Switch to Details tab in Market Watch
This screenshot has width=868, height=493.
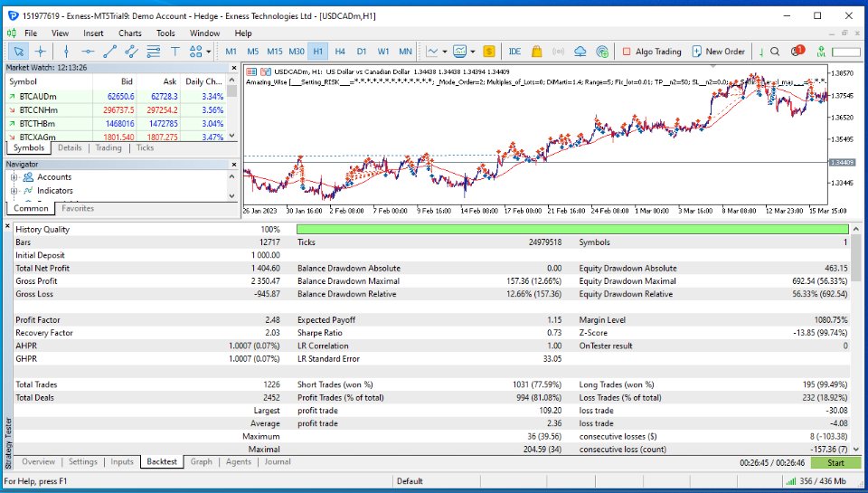coord(70,148)
